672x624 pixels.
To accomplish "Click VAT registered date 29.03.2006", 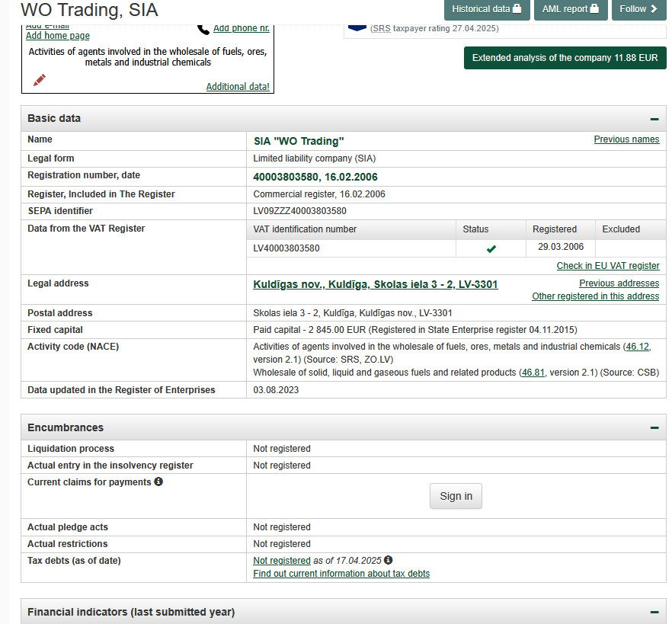I will pyautogui.click(x=561, y=247).
